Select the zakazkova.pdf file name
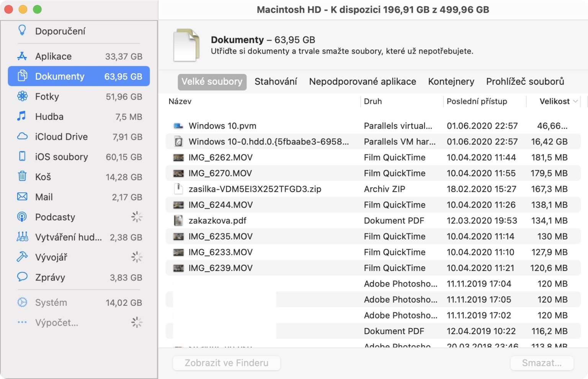 [x=217, y=221]
